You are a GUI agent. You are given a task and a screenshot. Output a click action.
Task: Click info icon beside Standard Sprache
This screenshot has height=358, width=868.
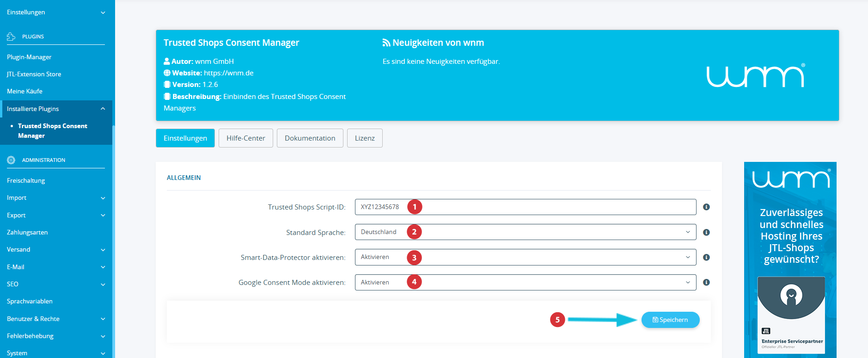point(706,232)
